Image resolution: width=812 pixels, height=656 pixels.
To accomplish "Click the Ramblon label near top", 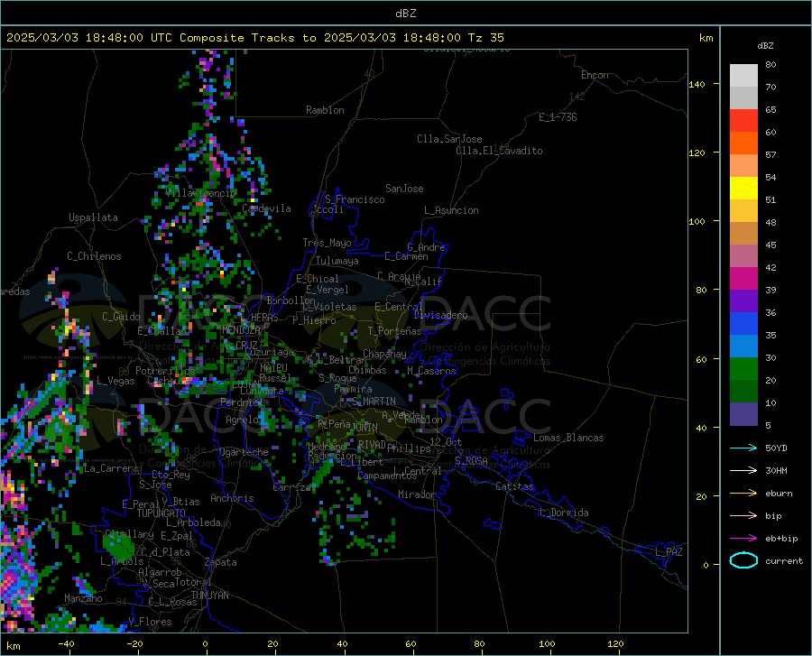I will 325,110.
